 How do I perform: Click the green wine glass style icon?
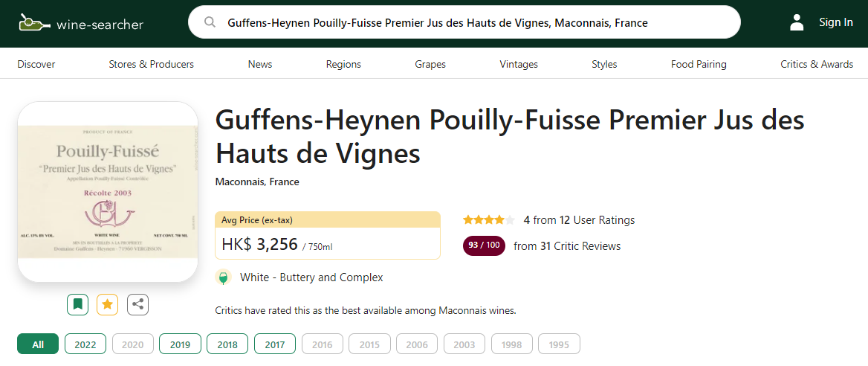click(223, 277)
